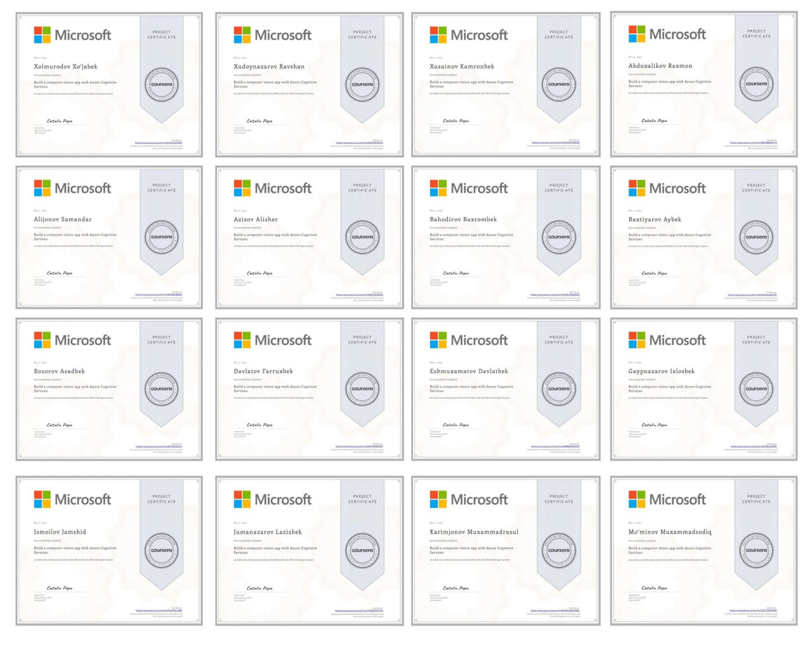Open verify link on Alijonov Samandar certificate
Viewport: 812px width, 664px height.
[159, 295]
